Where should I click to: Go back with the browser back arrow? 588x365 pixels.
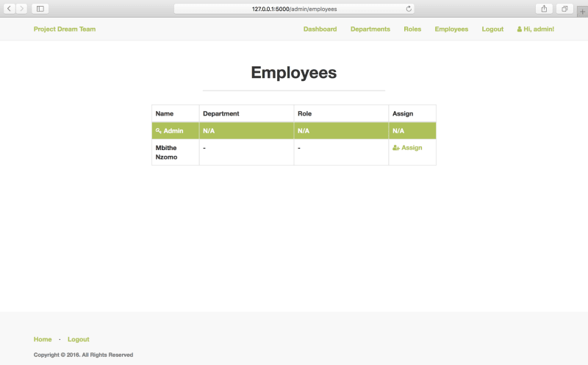click(10, 9)
